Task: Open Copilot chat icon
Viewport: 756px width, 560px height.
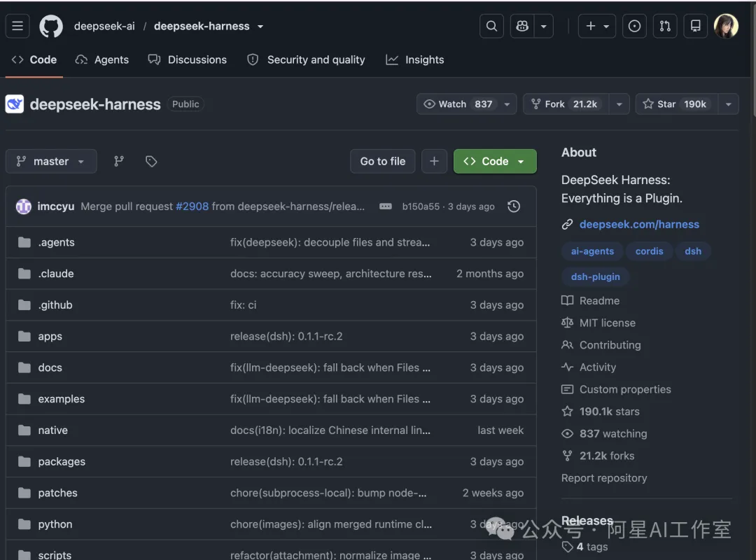Action: point(522,26)
